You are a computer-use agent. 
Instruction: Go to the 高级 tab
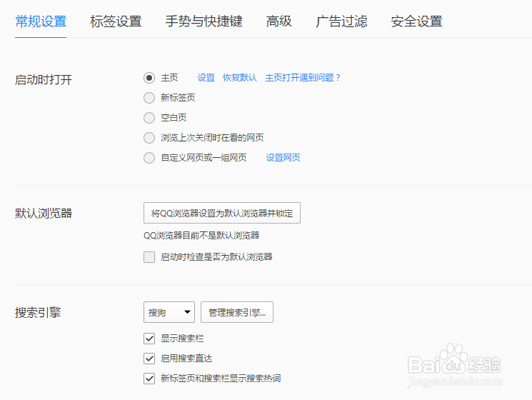point(279,21)
